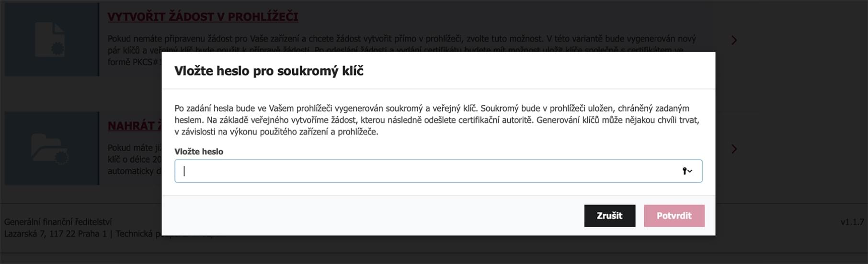Click the folder-with-gear icon tile

coord(52,148)
